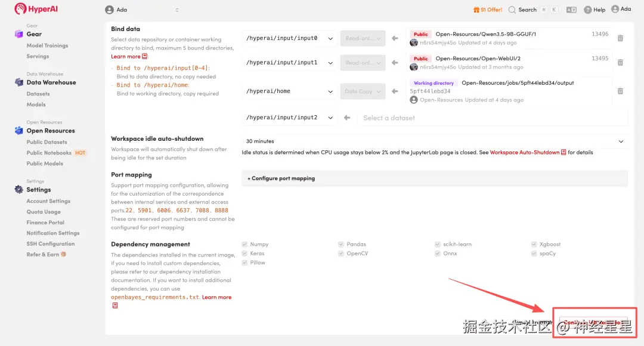Open the Gear section icon

tap(18, 34)
